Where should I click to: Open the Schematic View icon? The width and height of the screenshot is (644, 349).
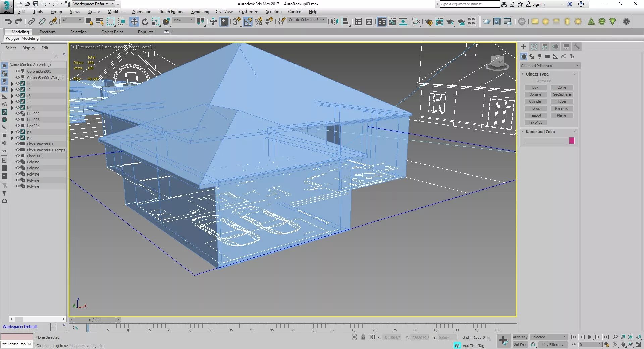coord(403,22)
